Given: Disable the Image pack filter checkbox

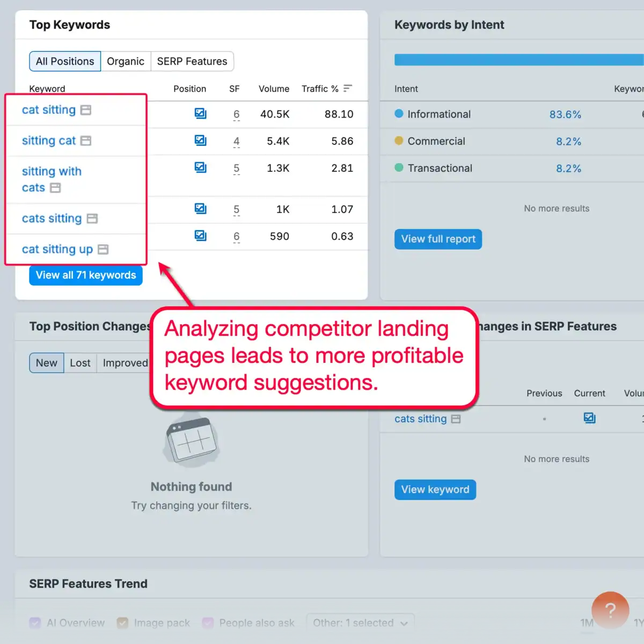Looking at the screenshot, I should [x=122, y=623].
